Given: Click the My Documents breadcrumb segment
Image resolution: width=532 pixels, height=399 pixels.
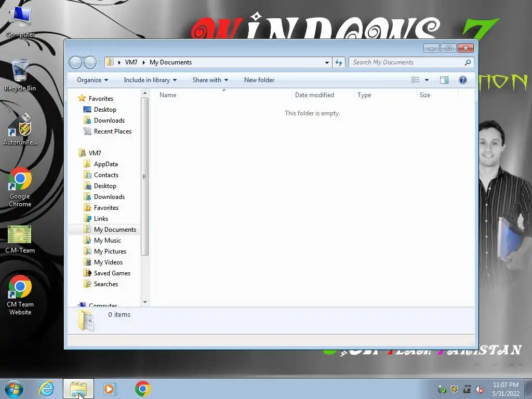Looking at the screenshot, I should coord(170,62).
